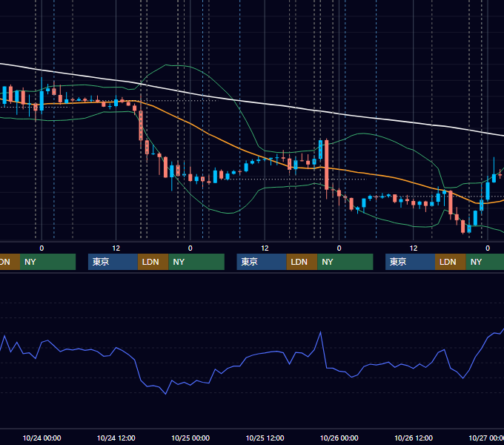
Task: Click the 10/25 12:00 date label
Action: [265, 438]
